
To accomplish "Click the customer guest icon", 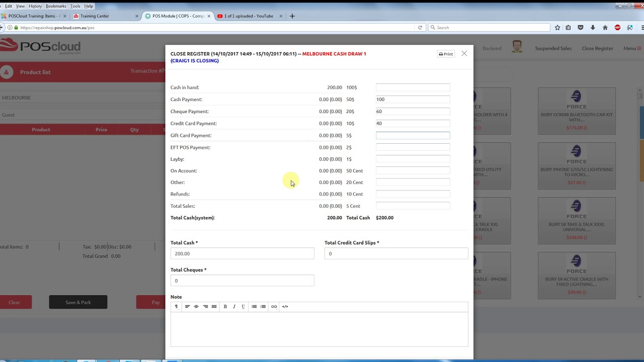I will [7, 72].
